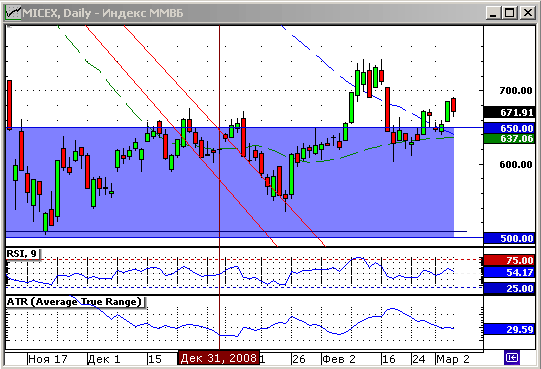Click the 600.00 price axis label

pos(516,165)
